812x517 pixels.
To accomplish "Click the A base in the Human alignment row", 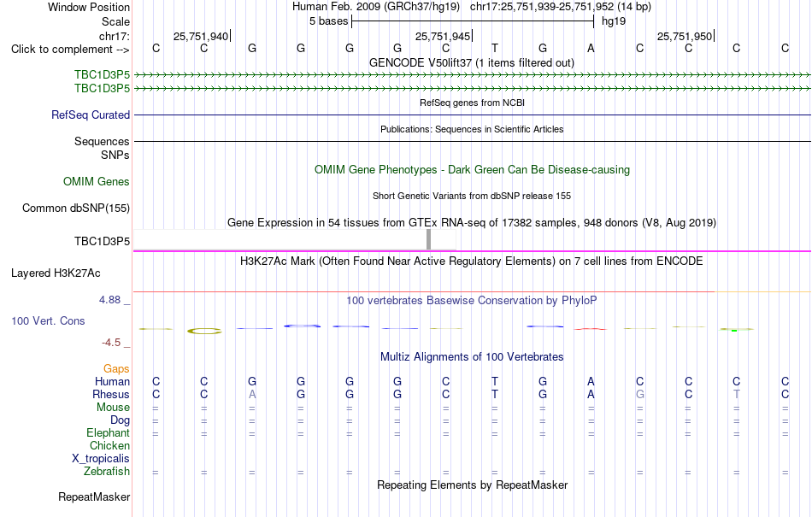I will (x=591, y=381).
